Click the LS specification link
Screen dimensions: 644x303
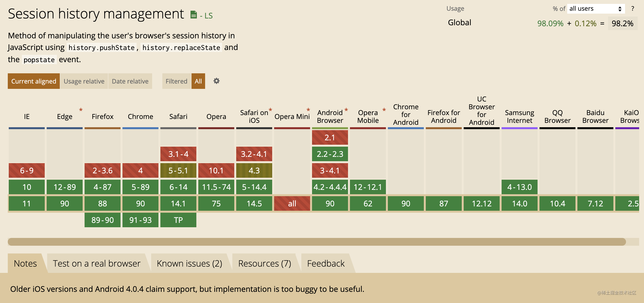click(x=208, y=16)
